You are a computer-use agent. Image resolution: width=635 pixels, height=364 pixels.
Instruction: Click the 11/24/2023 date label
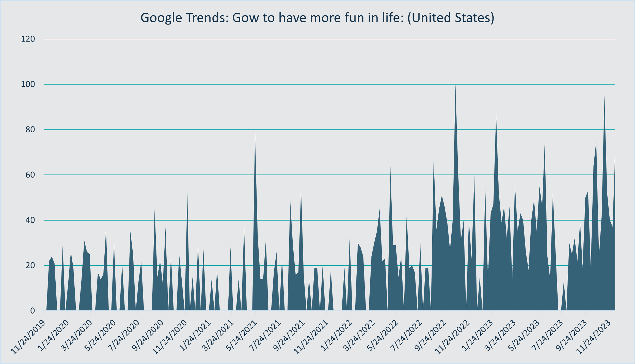tap(593, 337)
